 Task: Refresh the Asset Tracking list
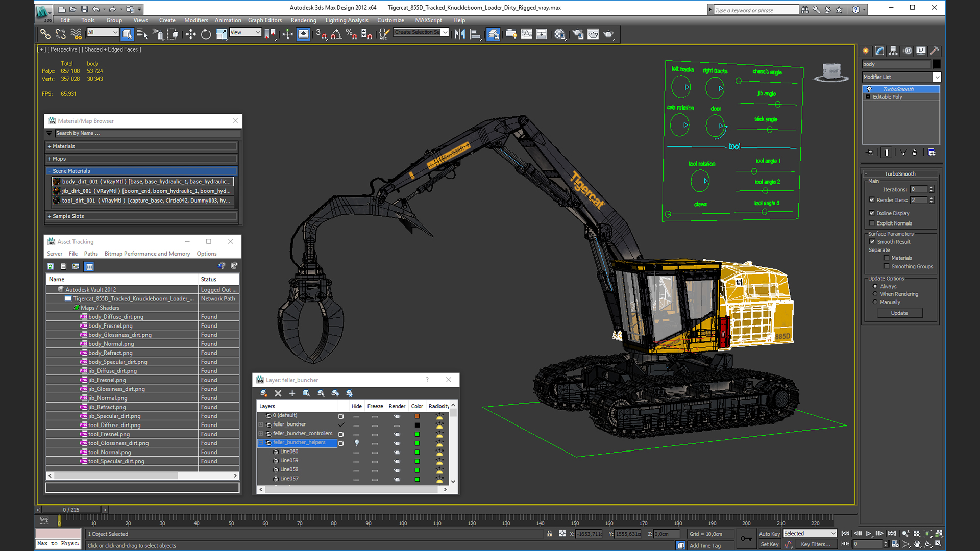51,266
